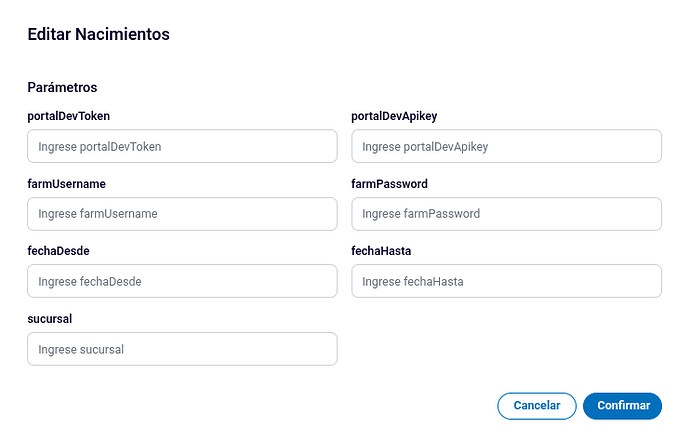Click into the farmPassword field

click(x=506, y=214)
